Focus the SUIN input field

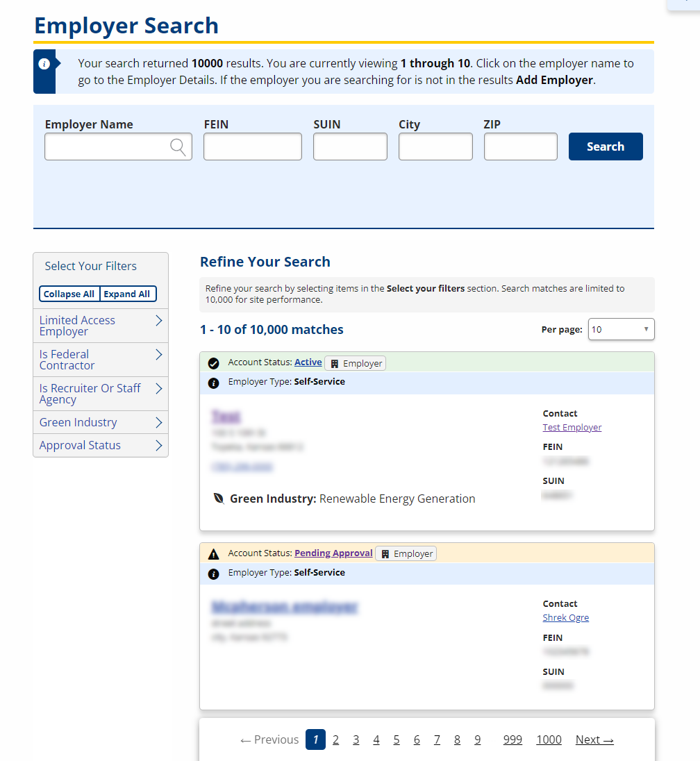350,147
